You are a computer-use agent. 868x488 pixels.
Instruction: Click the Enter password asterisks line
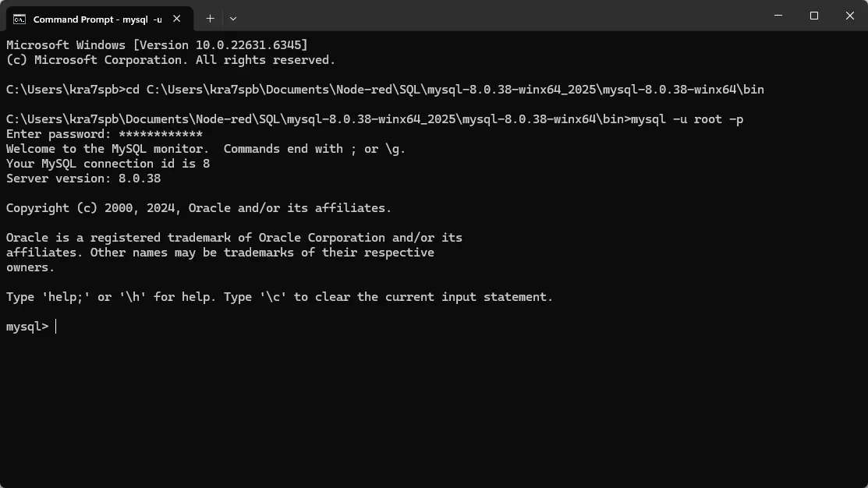pos(105,134)
